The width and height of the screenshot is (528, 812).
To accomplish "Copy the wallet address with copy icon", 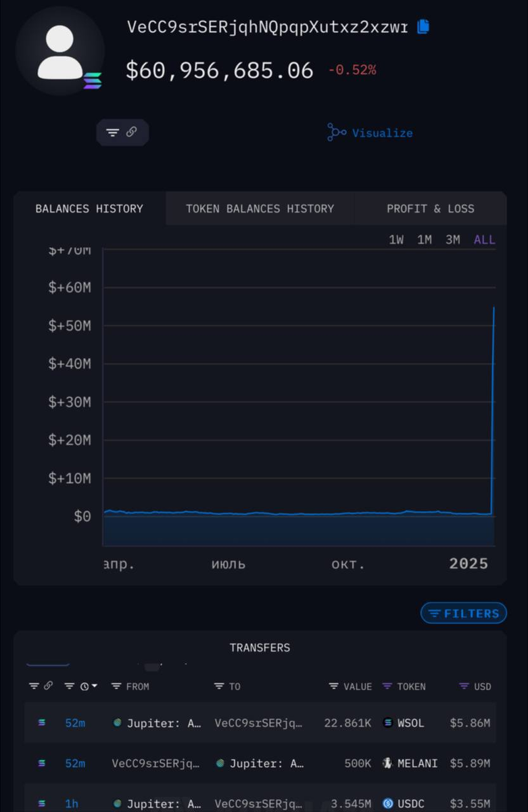I will pos(423,27).
